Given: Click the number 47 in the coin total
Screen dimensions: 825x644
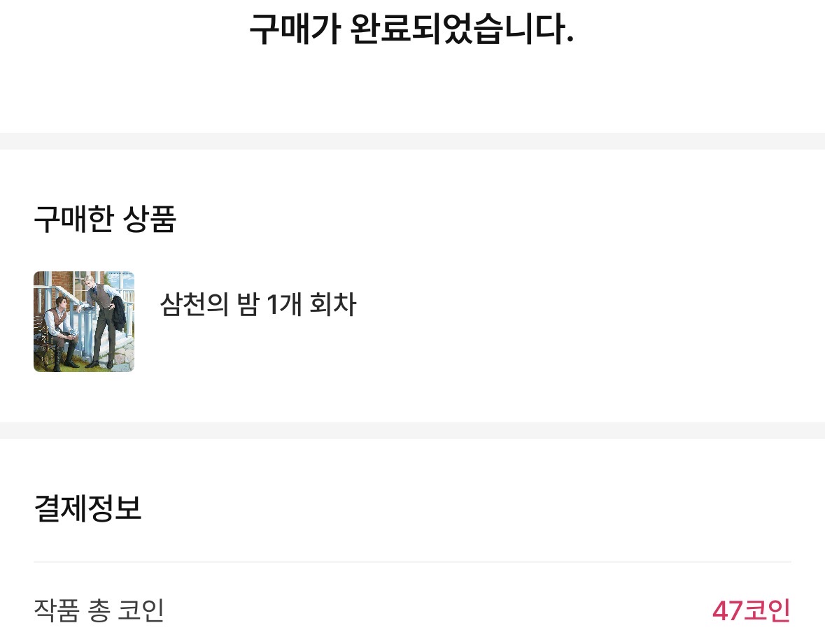Looking at the screenshot, I should click(727, 610).
